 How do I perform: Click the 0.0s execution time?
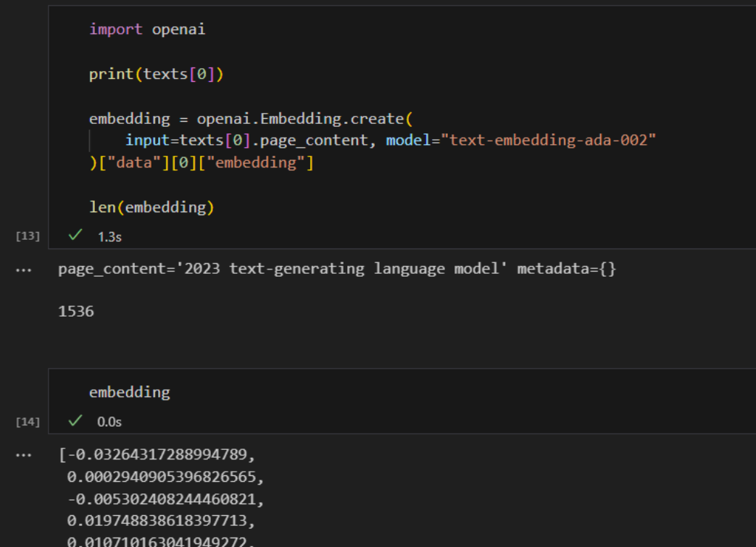click(109, 422)
